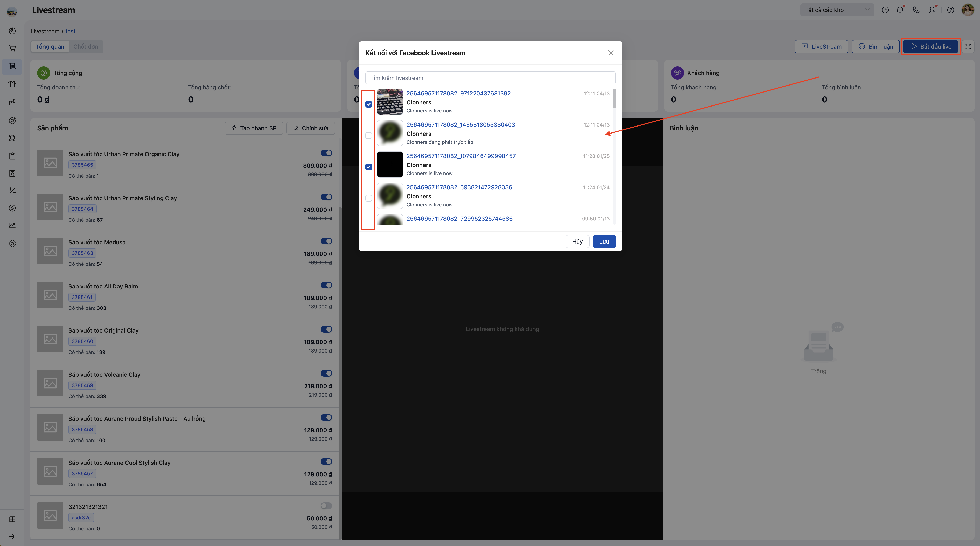980x546 pixels.
Task: Click black thumbnail of livestream 1079846499998457
Action: point(390,164)
